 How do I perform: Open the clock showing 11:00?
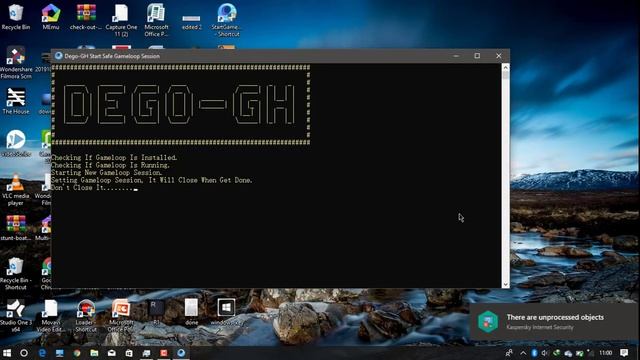[x=606, y=353]
